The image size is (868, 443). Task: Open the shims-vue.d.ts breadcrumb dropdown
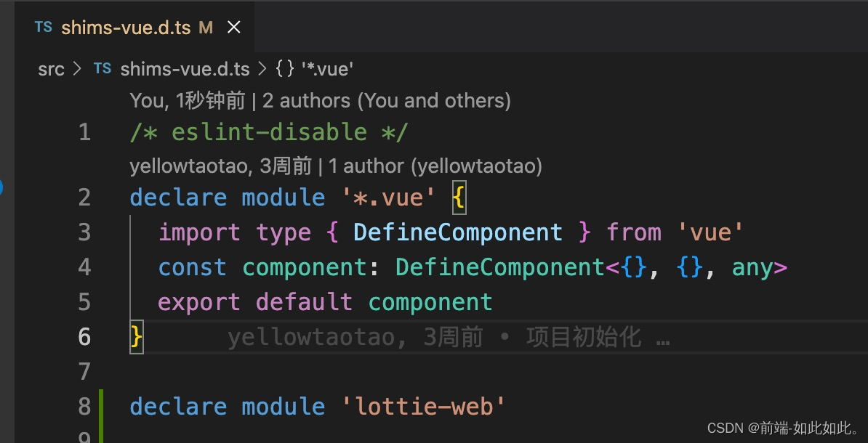point(185,68)
